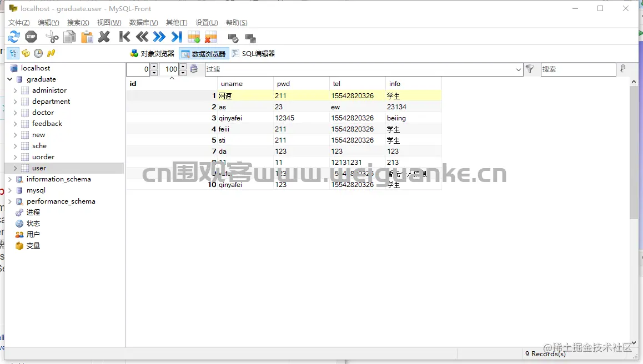Image resolution: width=643 pixels, height=364 pixels.
Task: Click the limit field showing 100
Action: click(x=169, y=69)
